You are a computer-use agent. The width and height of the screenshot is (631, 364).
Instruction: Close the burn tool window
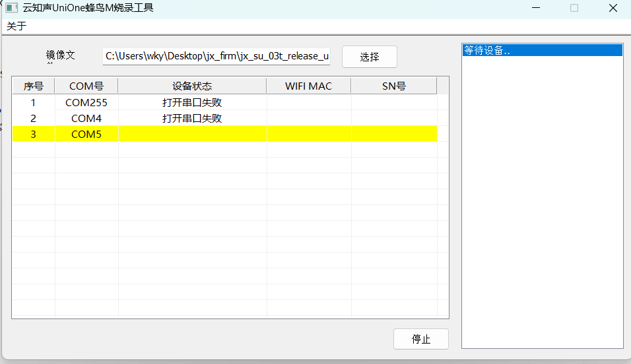[x=613, y=8]
